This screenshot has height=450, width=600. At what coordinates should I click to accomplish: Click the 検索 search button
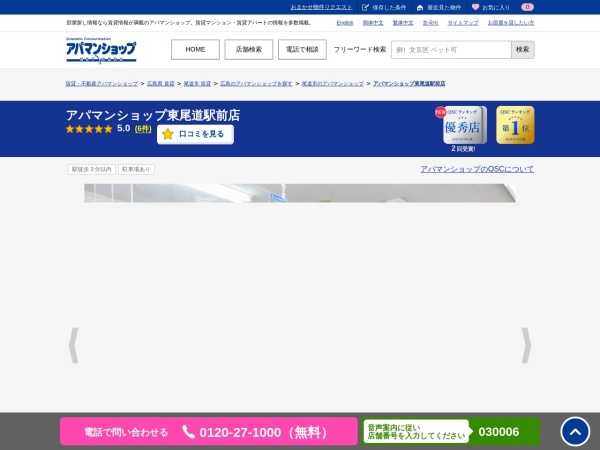[x=523, y=50]
